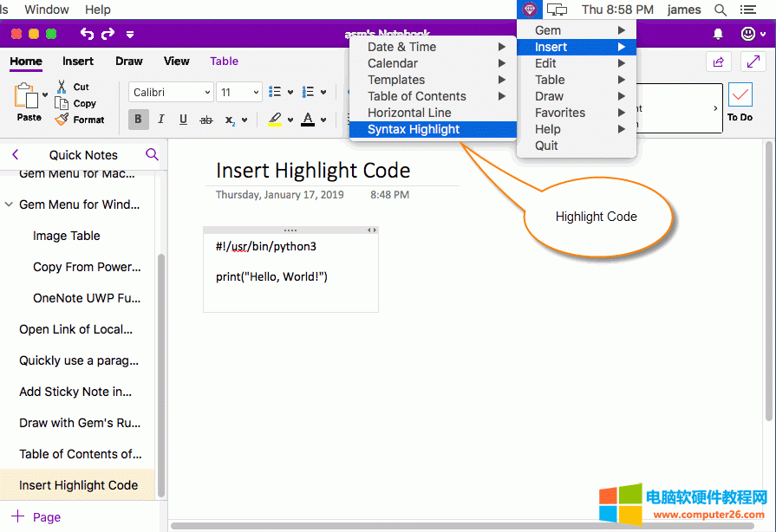Click the add Page button
Screen dimensions: 776x532
pyautogui.click(x=36, y=517)
